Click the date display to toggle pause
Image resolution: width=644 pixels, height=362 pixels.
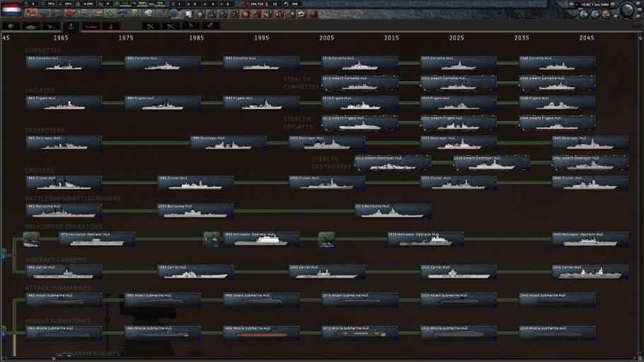pyautogui.click(x=594, y=4)
